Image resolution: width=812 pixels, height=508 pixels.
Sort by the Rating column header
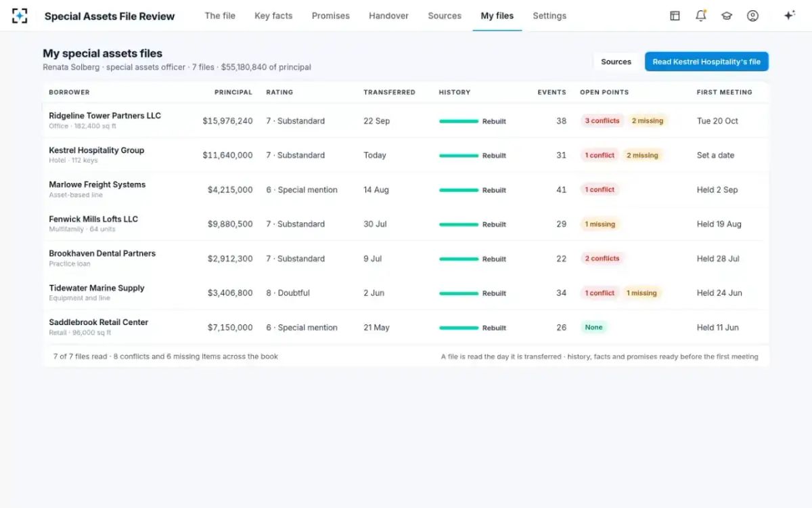pyautogui.click(x=279, y=92)
